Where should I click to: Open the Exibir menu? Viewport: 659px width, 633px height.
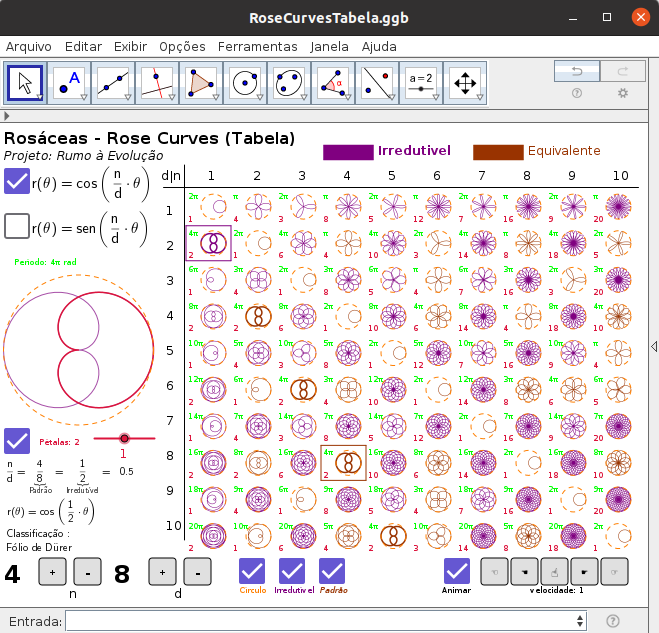[130, 46]
